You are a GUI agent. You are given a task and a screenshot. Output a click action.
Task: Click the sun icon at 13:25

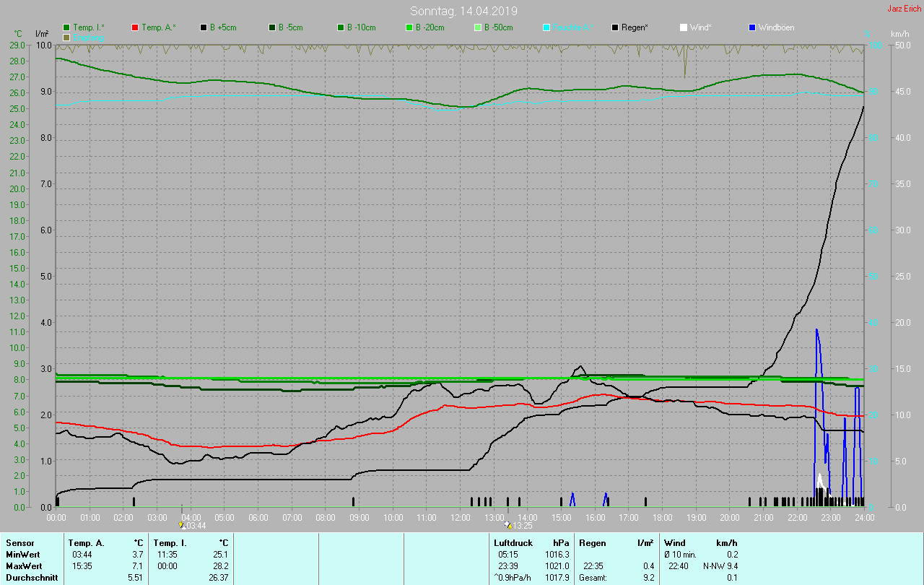(x=508, y=525)
